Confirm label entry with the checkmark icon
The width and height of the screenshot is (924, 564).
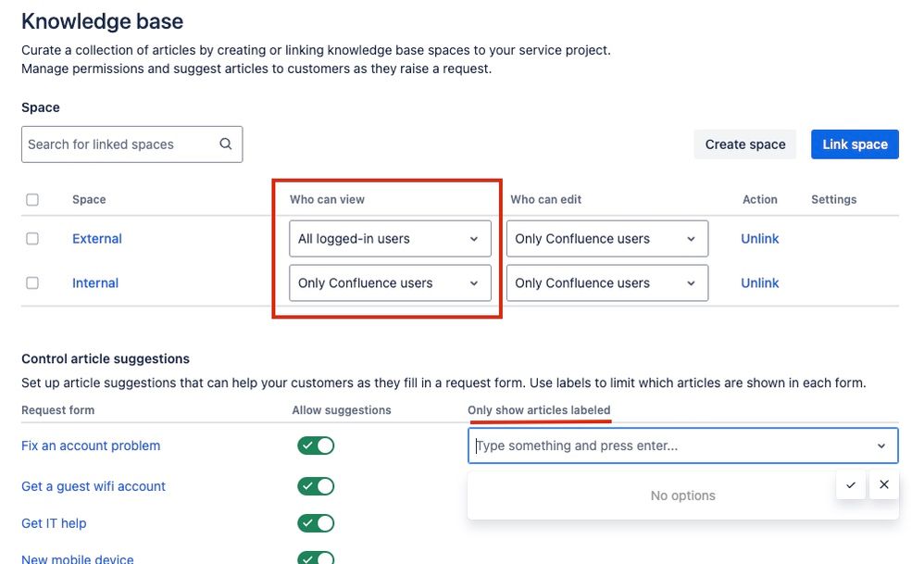851,485
